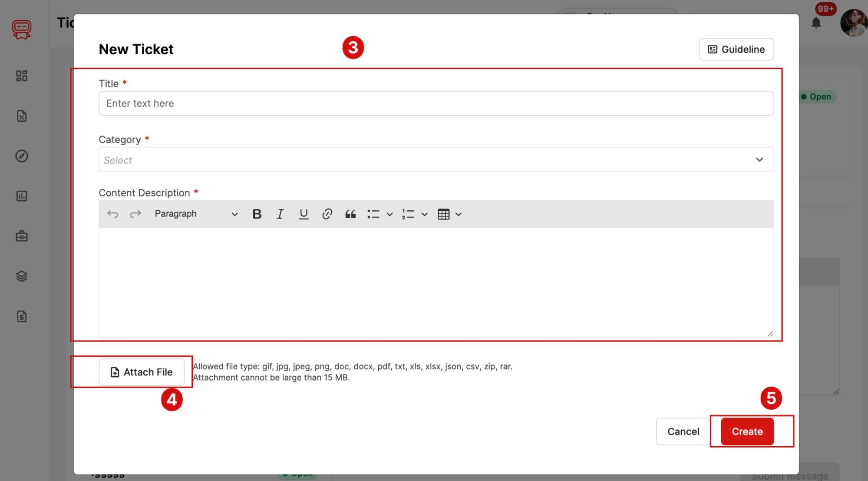Click the undo icon in the editor toolbar

coord(112,213)
